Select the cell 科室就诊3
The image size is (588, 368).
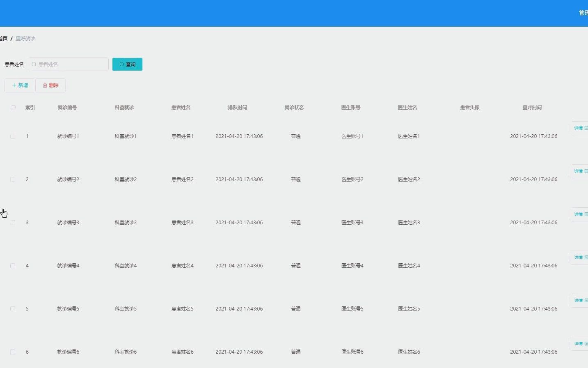click(x=126, y=223)
